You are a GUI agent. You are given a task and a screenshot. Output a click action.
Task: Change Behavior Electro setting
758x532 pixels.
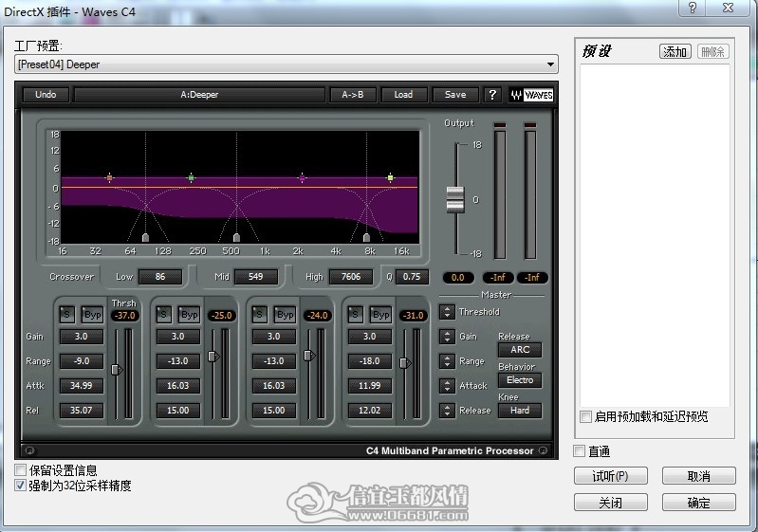520,379
